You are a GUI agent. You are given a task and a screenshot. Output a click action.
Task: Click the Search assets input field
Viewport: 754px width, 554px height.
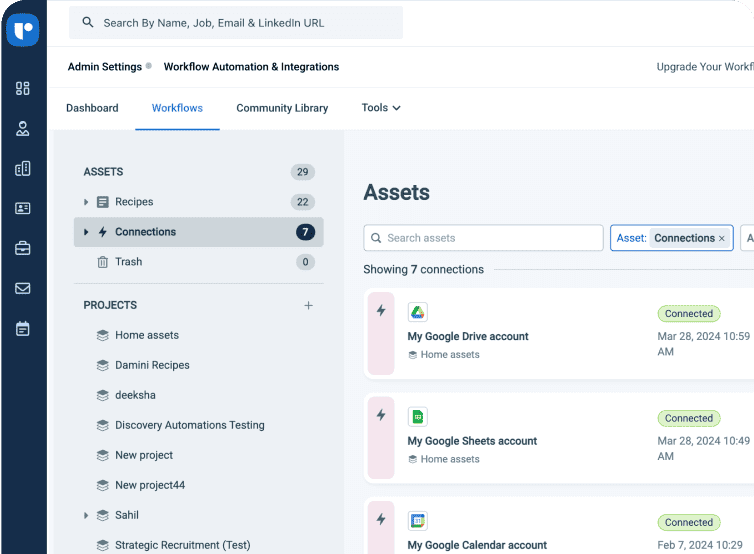483,238
